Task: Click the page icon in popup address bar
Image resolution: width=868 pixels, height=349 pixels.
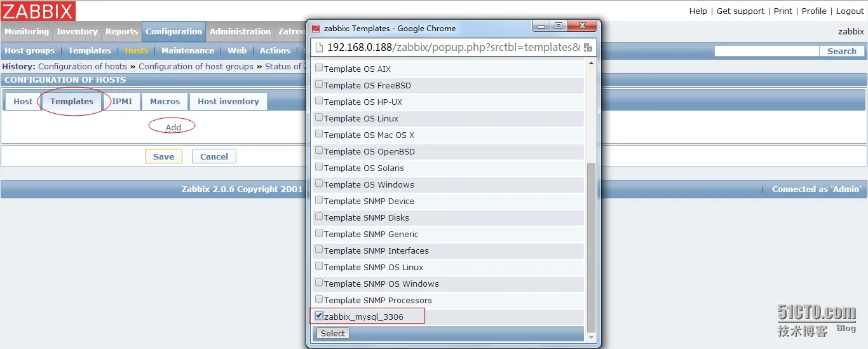Action: pos(319,47)
